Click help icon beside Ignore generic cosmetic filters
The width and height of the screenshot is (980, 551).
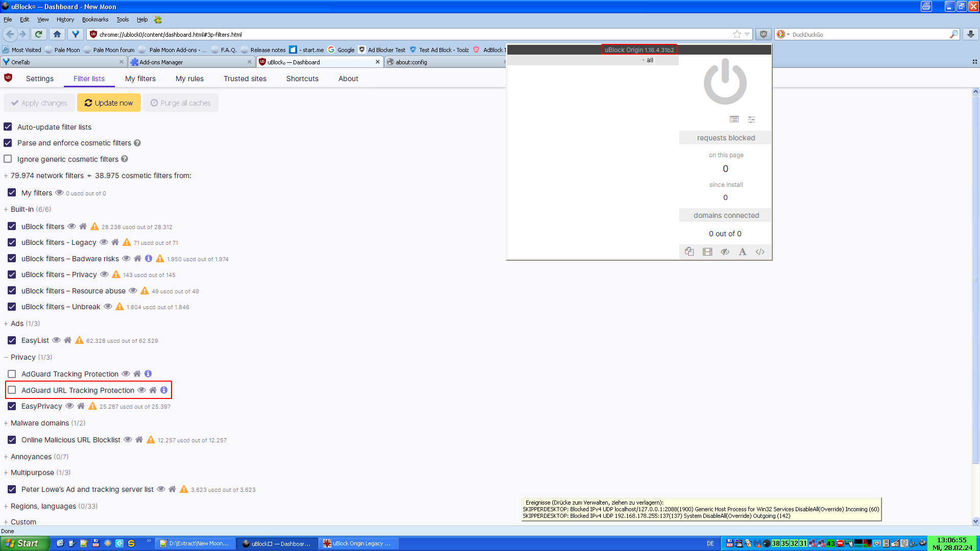click(x=125, y=159)
